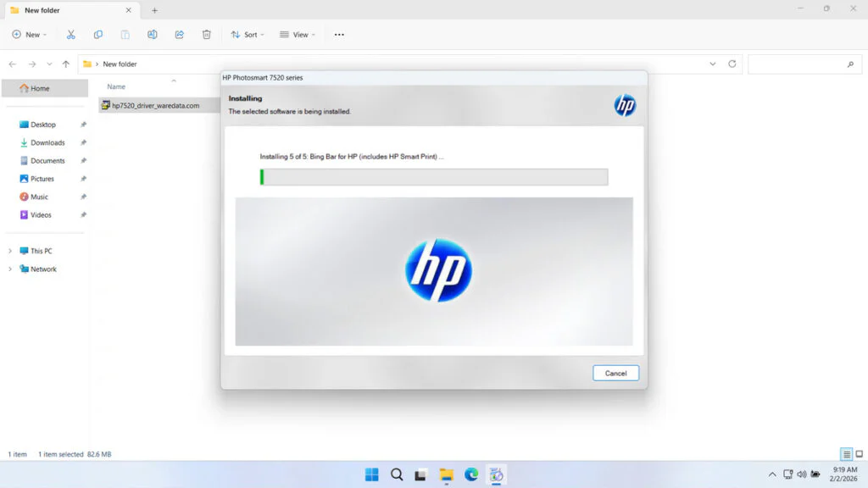868x488 pixels.
Task: Open the Sort dropdown menu
Action: point(247,34)
